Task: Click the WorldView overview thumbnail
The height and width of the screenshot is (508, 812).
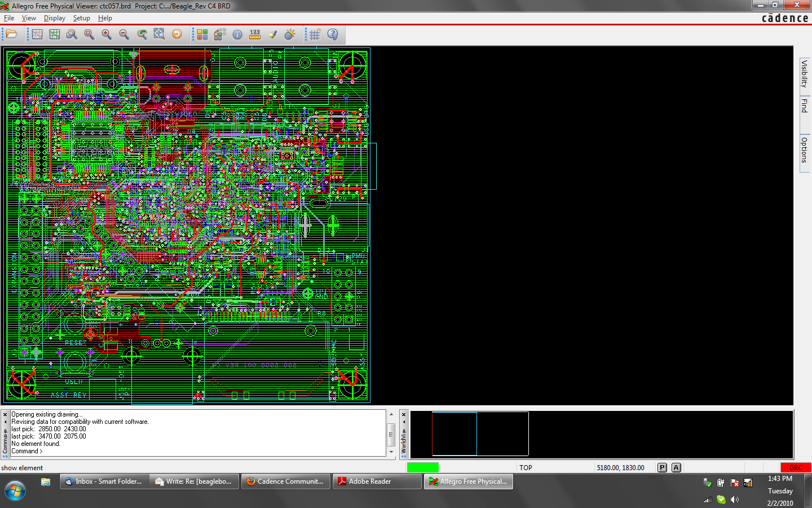Action: tap(602, 434)
